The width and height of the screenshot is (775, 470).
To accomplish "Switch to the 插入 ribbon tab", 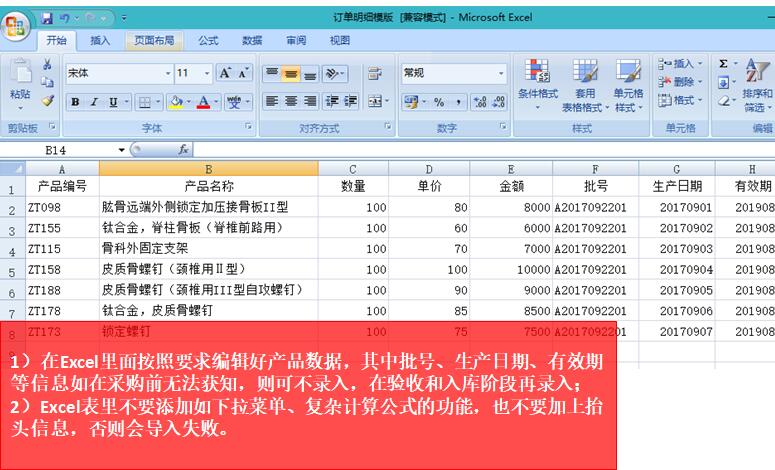I will [x=100, y=41].
